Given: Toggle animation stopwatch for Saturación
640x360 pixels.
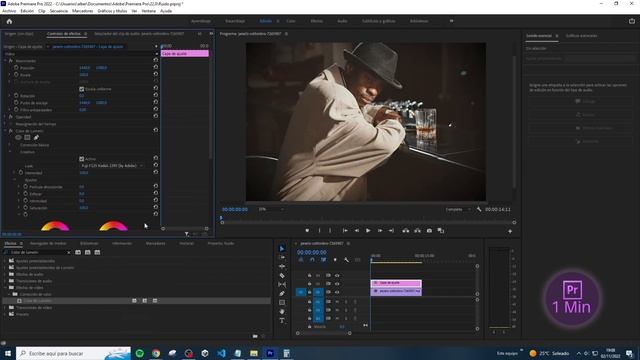Looking at the screenshot, I should click(x=25, y=208).
